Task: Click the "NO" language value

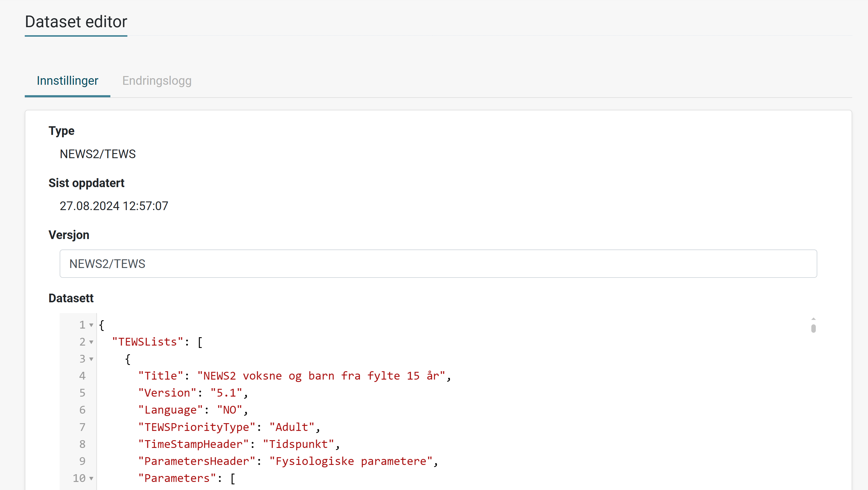Action: pyautogui.click(x=229, y=410)
